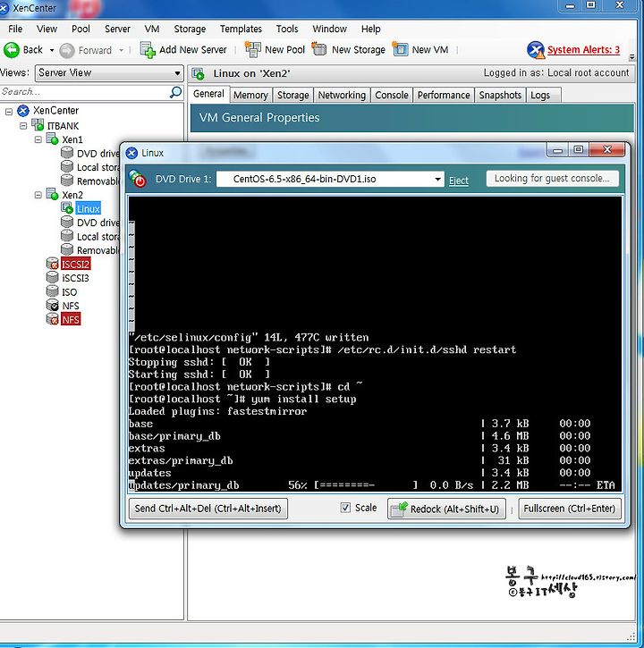Click DVD drive icon under Xen1
Viewport: 644px width, 648px height.
(x=67, y=153)
